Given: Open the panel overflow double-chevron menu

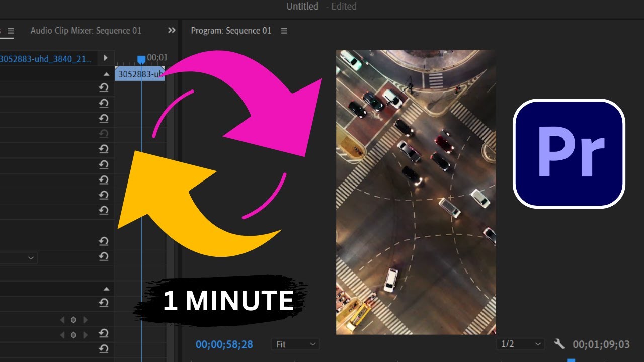Looking at the screenshot, I should click(172, 31).
